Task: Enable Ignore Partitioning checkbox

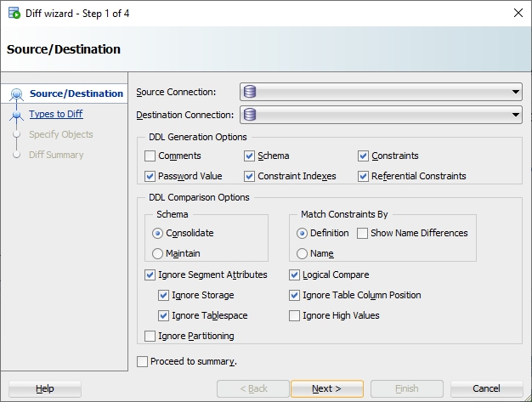Action: (x=150, y=336)
